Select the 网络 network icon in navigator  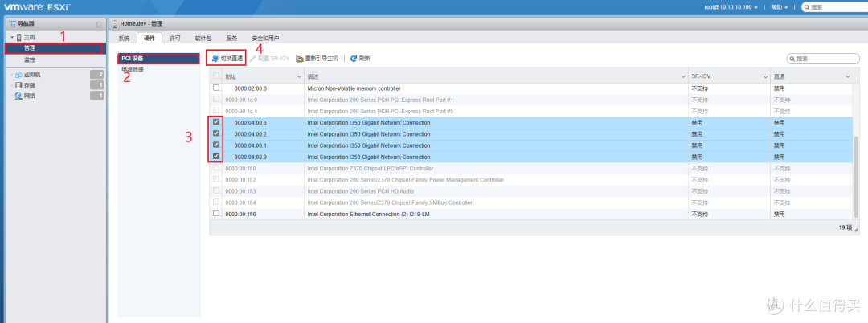pos(18,96)
